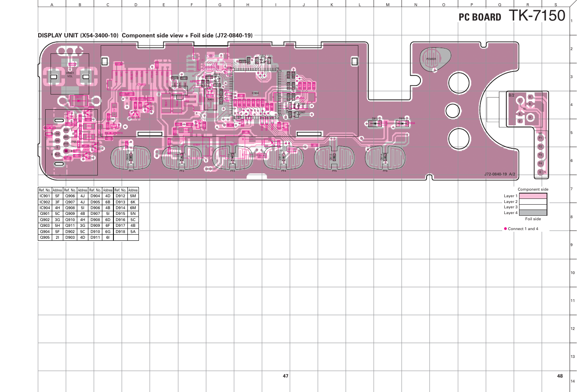Click address 2I beside Q905
577x392 pixels.
pos(58,238)
